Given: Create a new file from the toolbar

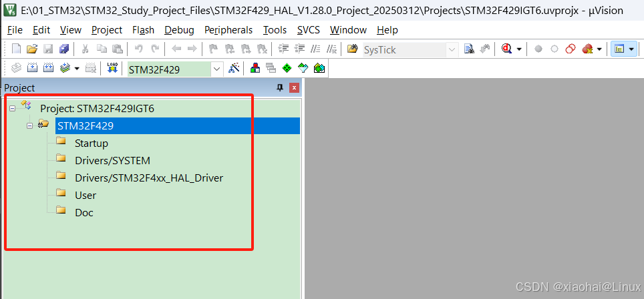Looking at the screenshot, I should click(x=16, y=49).
